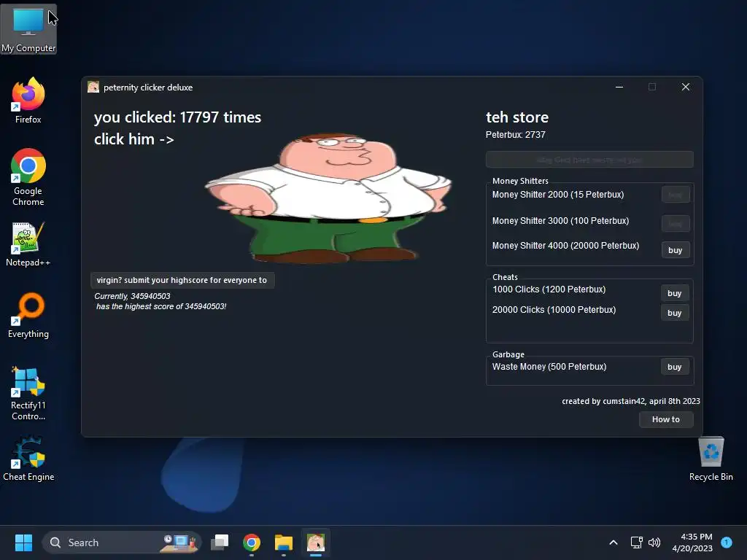
Task: Open the How to button
Action: coord(665,419)
